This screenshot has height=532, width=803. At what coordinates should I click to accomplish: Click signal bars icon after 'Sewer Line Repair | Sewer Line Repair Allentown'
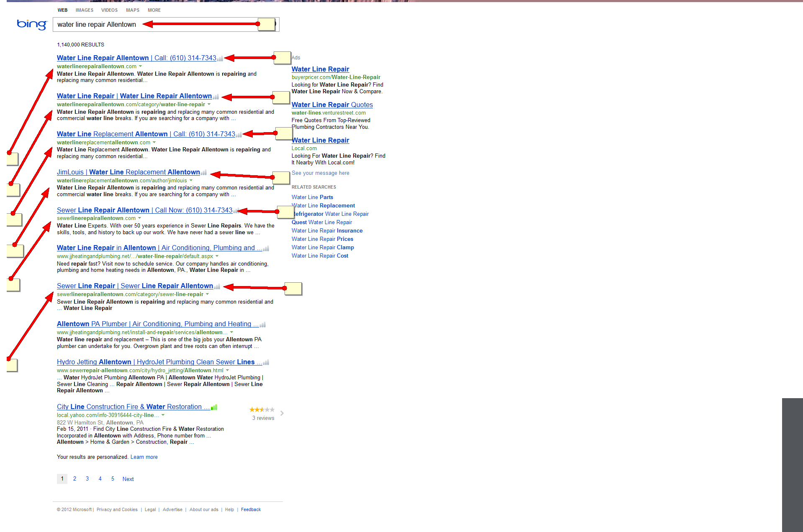(217, 286)
